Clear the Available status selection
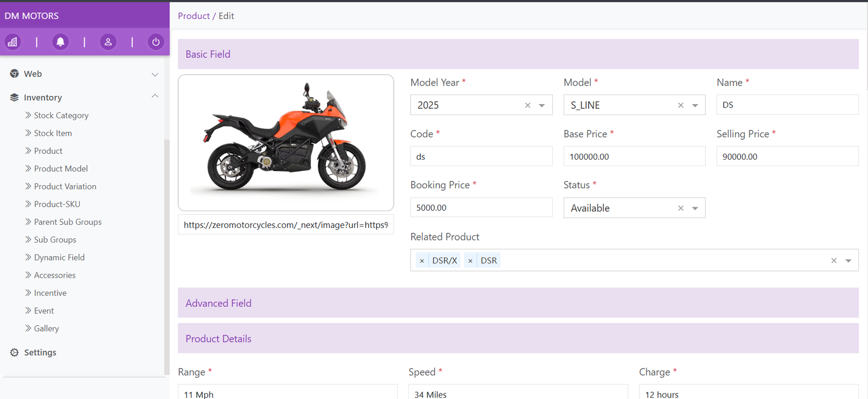868x399 pixels. point(681,208)
